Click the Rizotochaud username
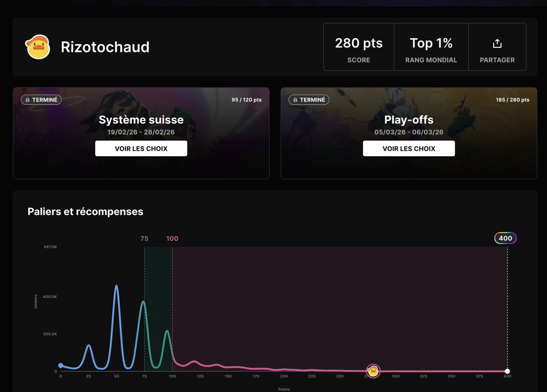The image size is (547, 392). pyautogui.click(x=105, y=47)
